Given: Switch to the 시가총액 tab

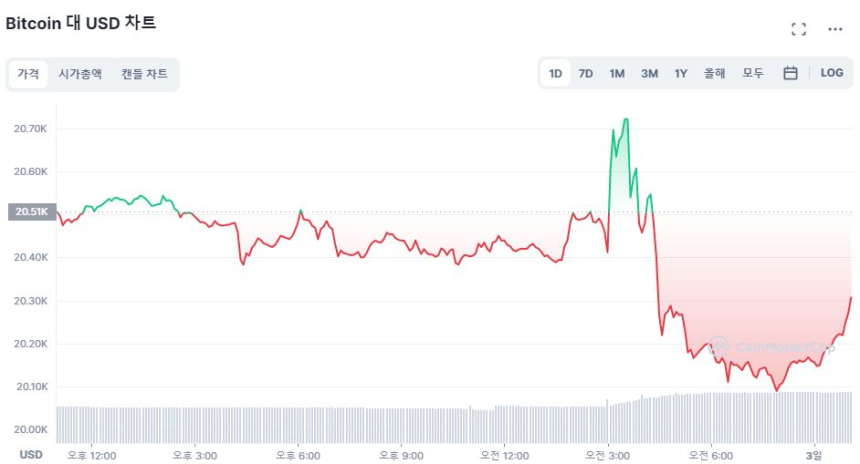Looking at the screenshot, I should click(x=80, y=74).
